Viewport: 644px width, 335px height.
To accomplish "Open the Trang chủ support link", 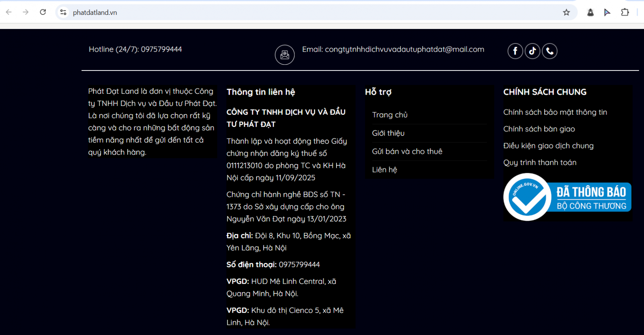I will click(x=390, y=115).
